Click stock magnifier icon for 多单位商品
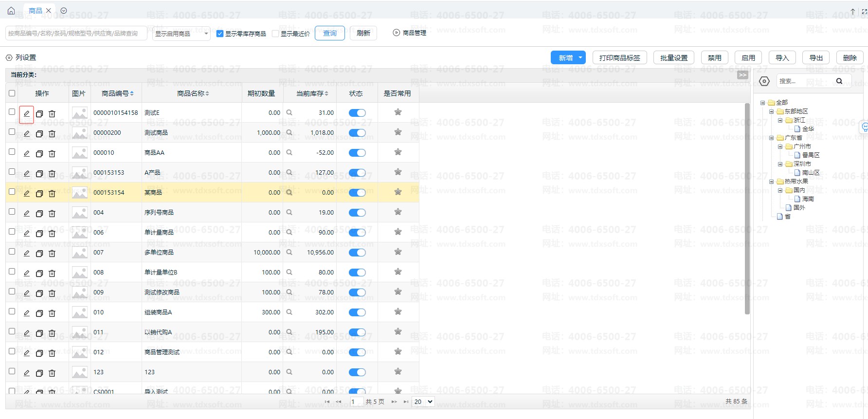 pos(289,252)
